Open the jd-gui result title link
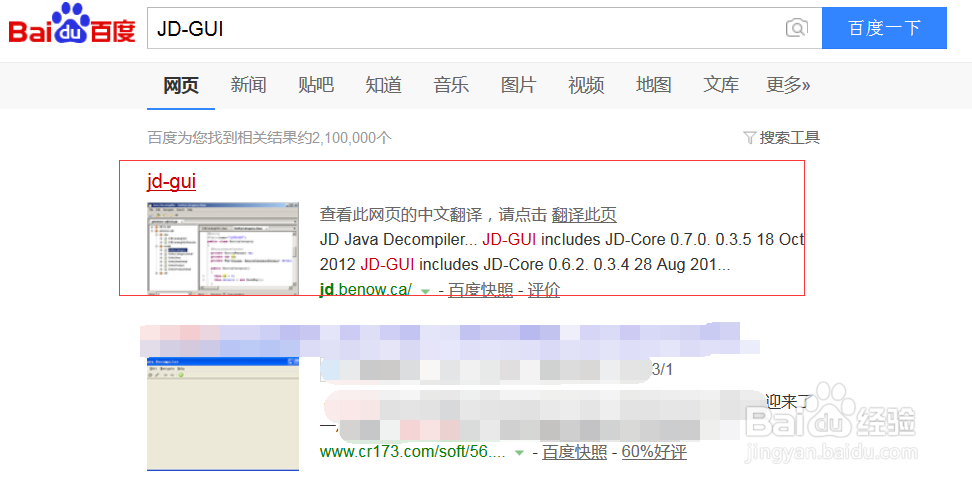Image resolution: width=972 pixels, height=486 pixels. click(x=172, y=182)
